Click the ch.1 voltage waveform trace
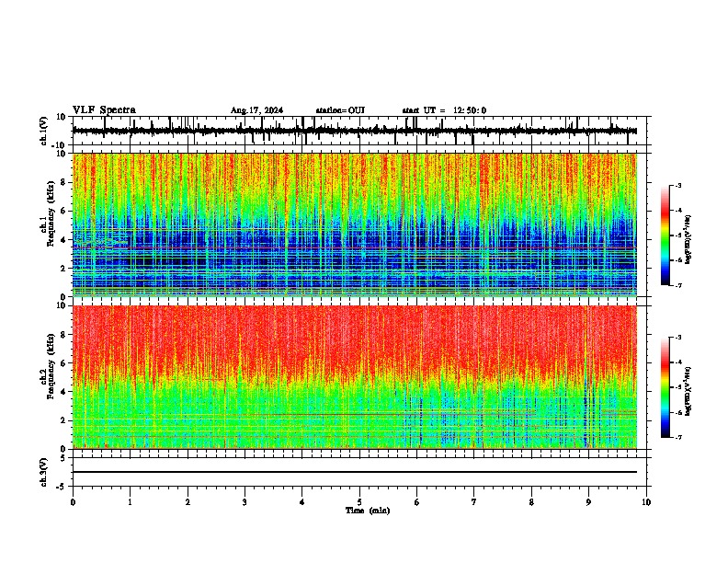The height and width of the screenshot is (563, 728). pyautogui.click(x=355, y=131)
